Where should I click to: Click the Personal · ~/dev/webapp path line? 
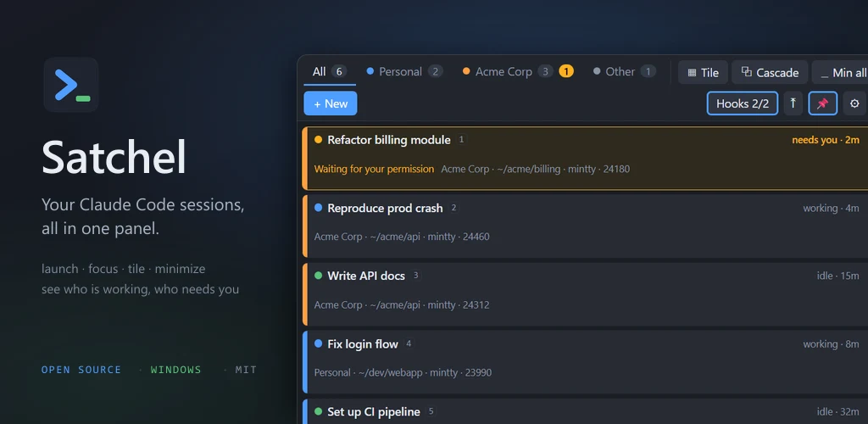(403, 372)
